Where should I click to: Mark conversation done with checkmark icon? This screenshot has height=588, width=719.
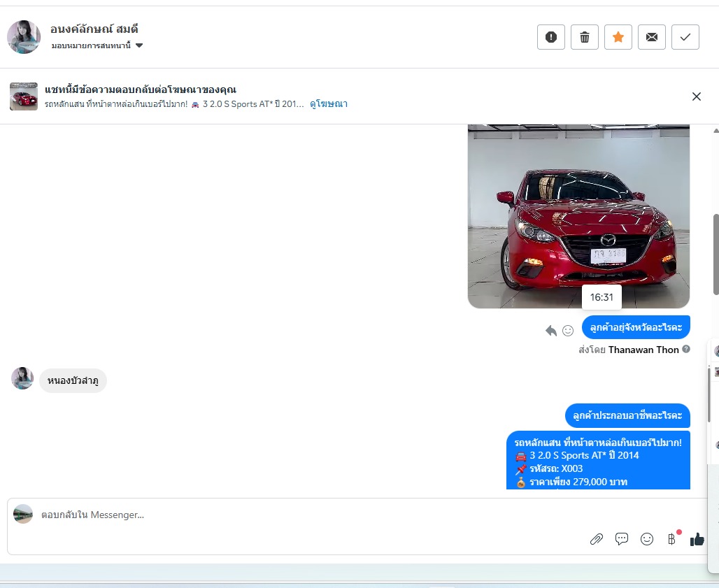[x=685, y=37]
